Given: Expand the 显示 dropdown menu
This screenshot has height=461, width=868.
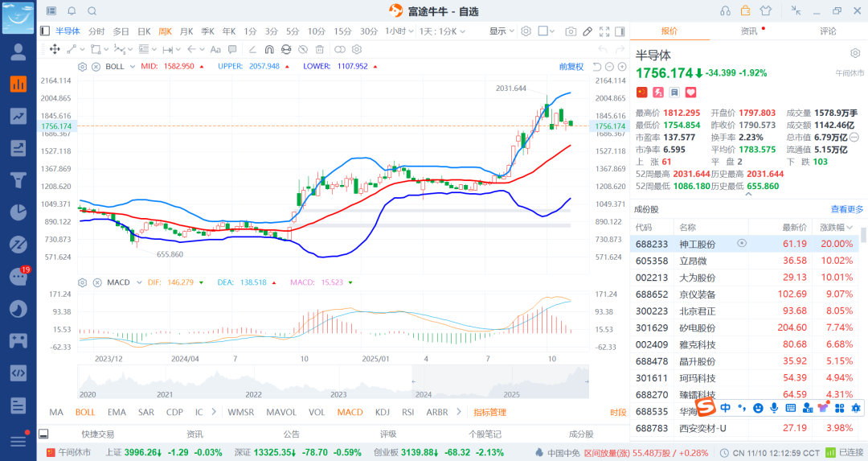Looking at the screenshot, I should pos(502,31).
